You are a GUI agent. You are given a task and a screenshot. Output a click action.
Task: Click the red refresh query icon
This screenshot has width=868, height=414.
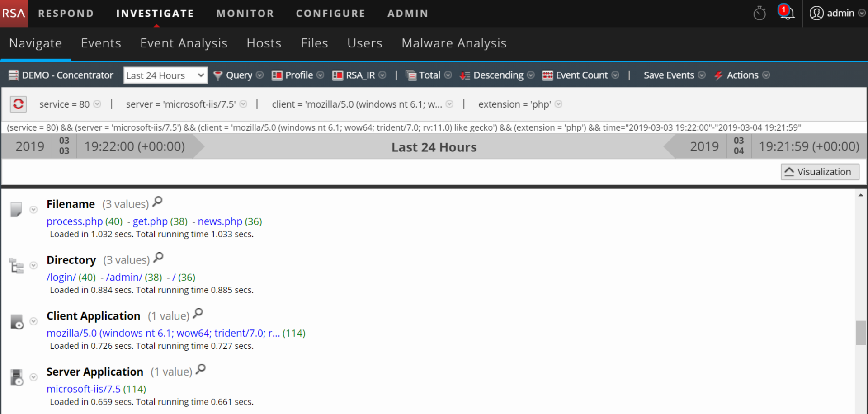click(x=18, y=104)
